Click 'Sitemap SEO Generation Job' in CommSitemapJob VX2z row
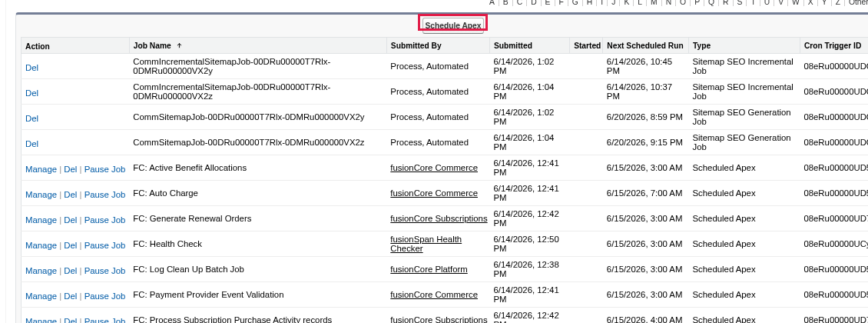 tap(741, 142)
